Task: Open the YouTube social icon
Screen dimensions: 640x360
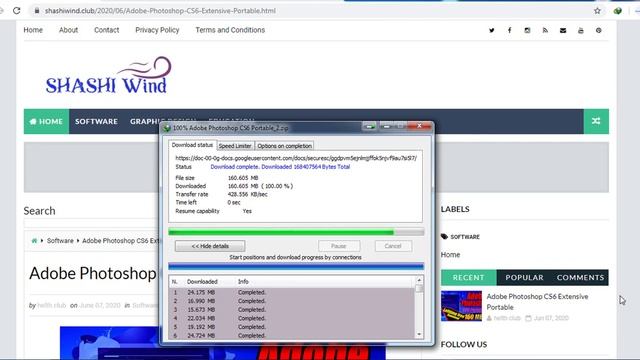Action: coord(580,30)
